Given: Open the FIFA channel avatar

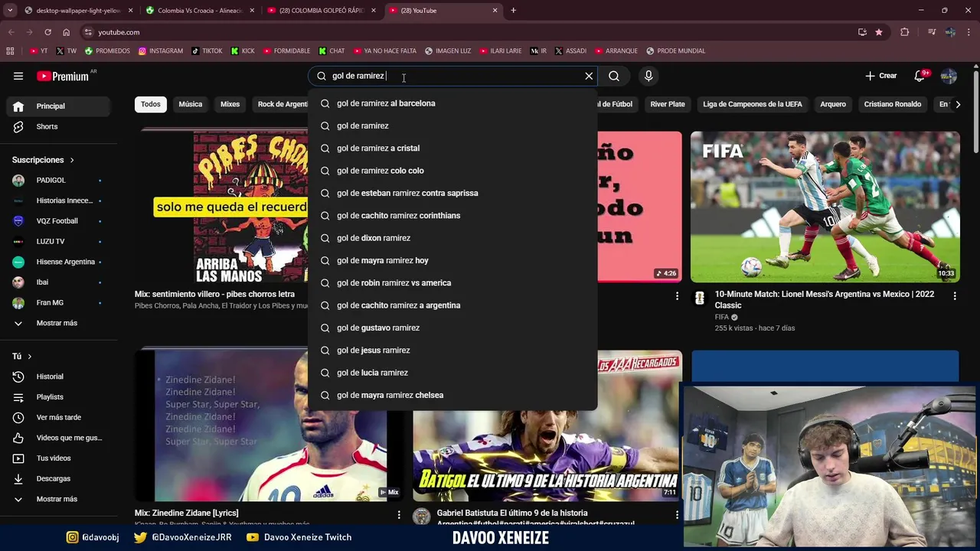Looking at the screenshot, I should click(700, 298).
